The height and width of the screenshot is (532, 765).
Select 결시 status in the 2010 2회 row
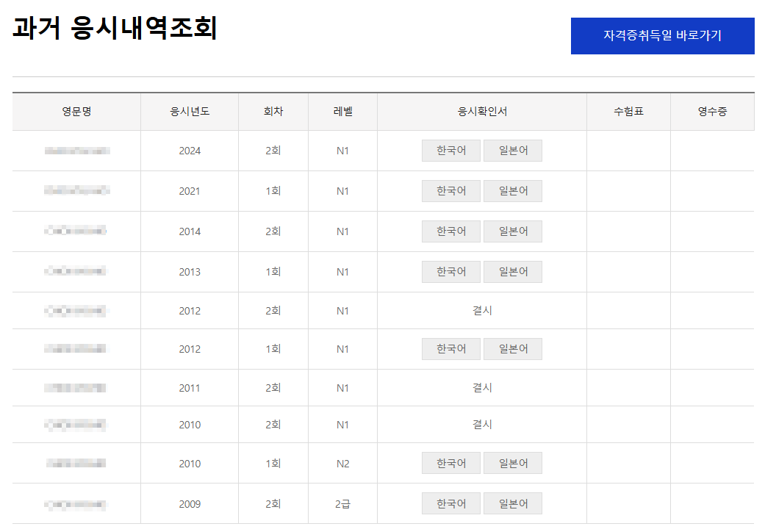482,425
